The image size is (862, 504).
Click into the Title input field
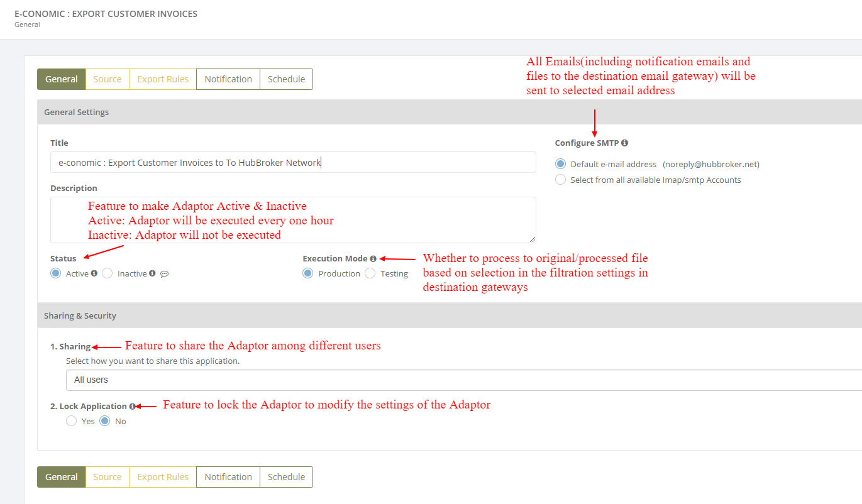click(x=293, y=162)
